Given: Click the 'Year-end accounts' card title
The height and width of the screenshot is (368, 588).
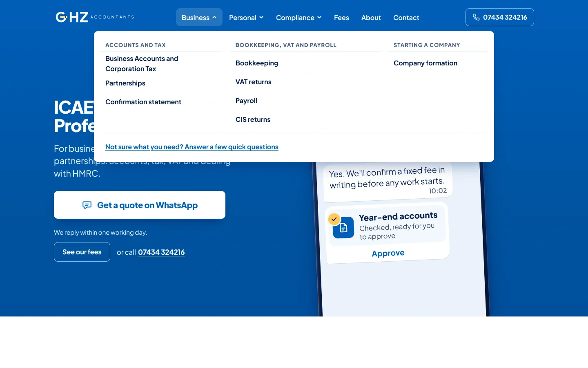Looking at the screenshot, I should pos(398,216).
